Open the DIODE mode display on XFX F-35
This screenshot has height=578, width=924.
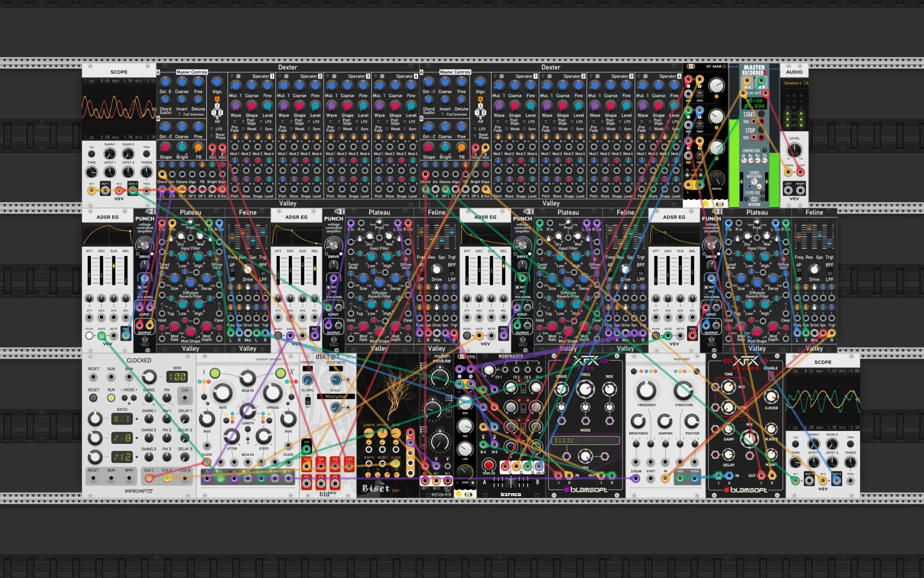(x=585, y=441)
